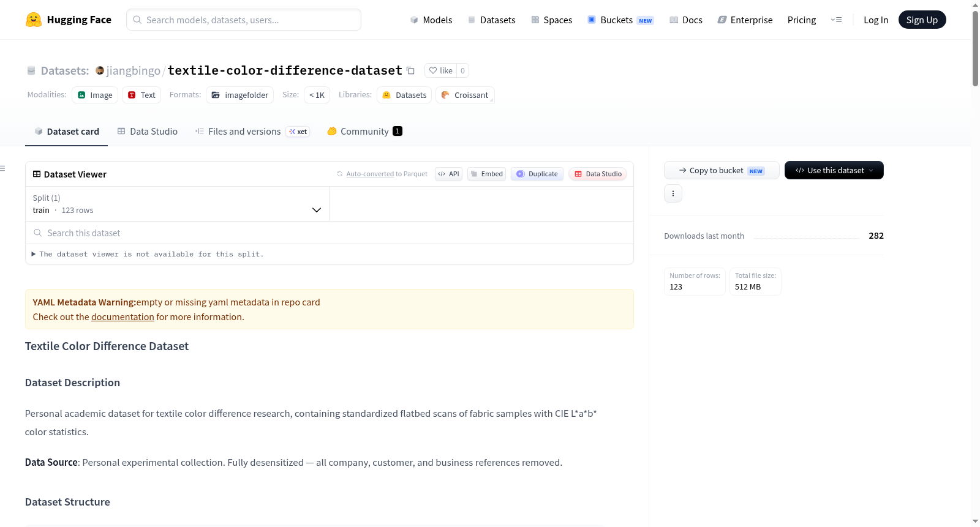Expand the dataset viewer unavailable message

point(148,254)
